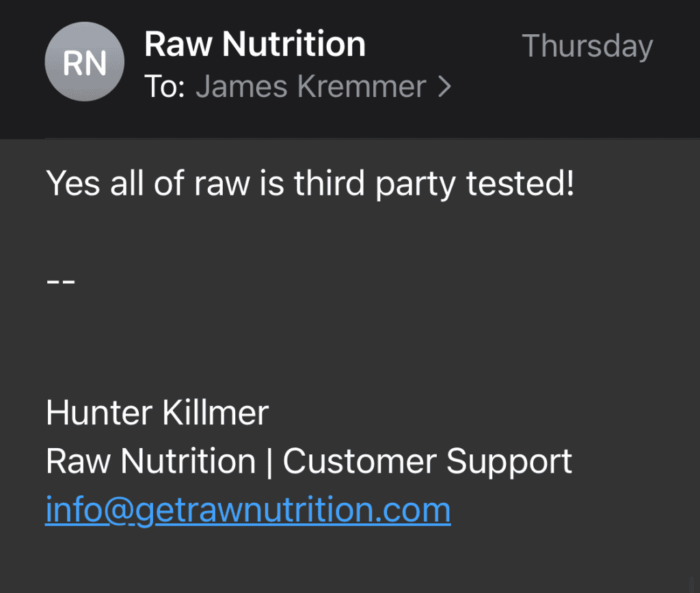Click the Hunter Killmer signature name

tap(157, 413)
